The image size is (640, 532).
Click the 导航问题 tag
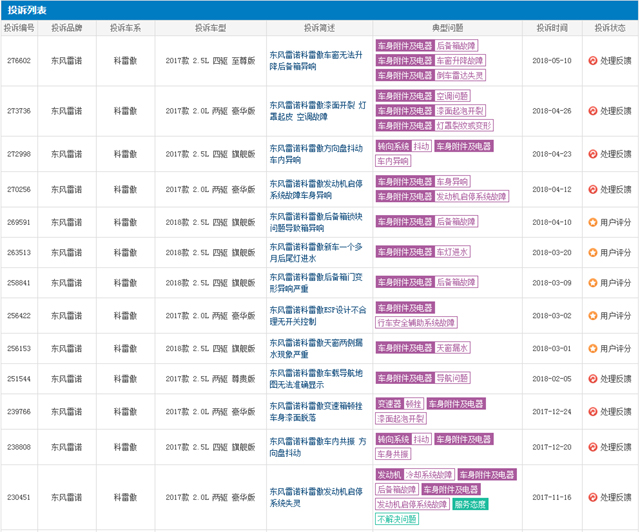452,378
